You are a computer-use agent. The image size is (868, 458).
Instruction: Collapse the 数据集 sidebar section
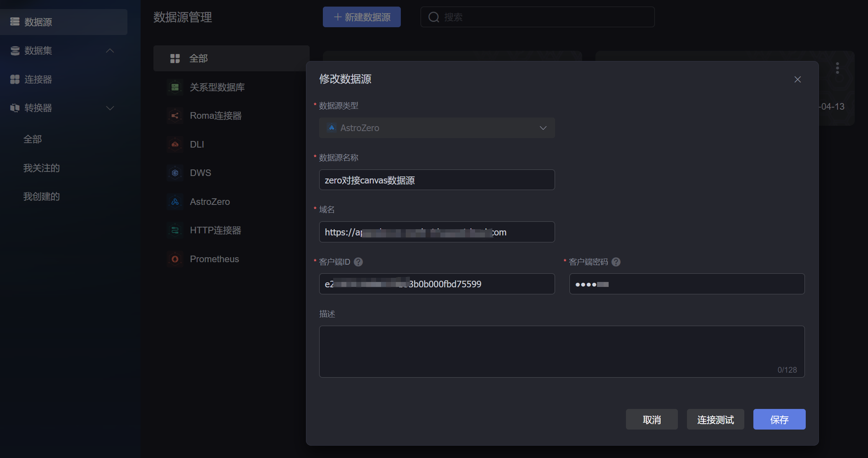click(110, 51)
